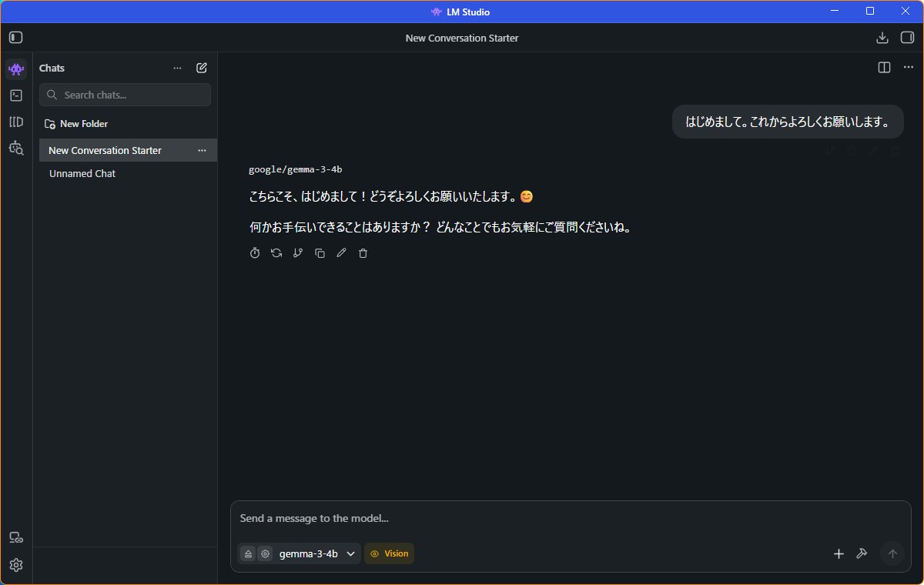The height and width of the screenshot is (585, 924).
Task: Branch conversation from assistant message
Action: (x=298, y=252)
